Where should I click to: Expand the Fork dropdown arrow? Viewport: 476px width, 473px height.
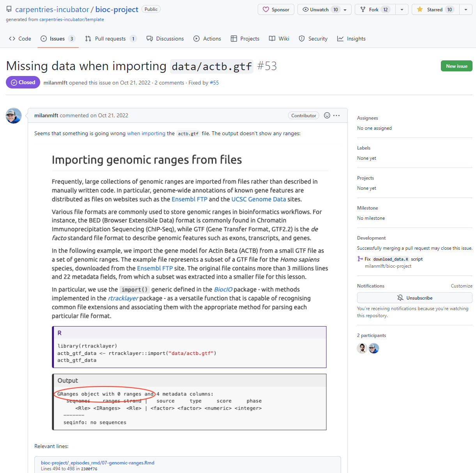click(402, 9)
